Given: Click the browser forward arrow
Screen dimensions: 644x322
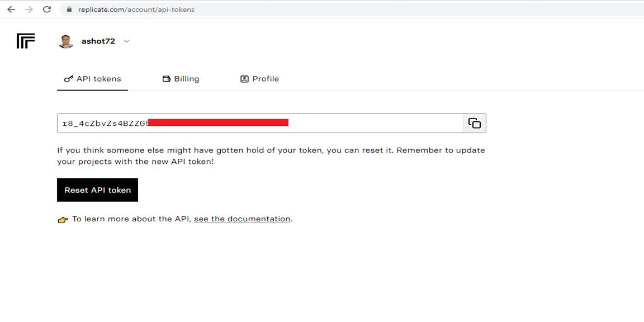Looking at the screenshot, I should tap(29, 10).
